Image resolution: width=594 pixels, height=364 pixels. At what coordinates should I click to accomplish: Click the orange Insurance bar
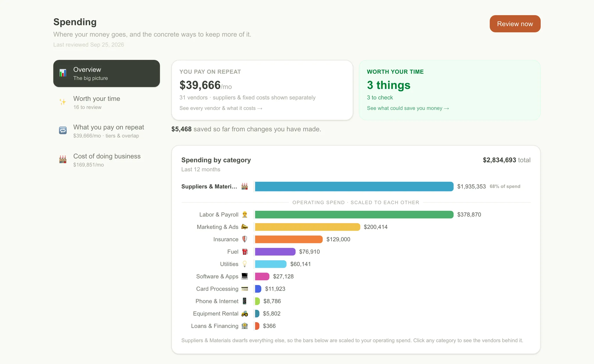click(289, 239)
